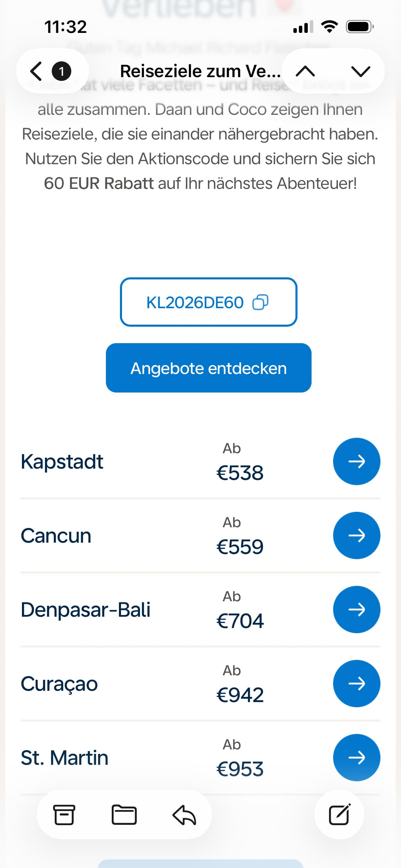Image resolution: width=401 pixels, height=868 pixels.
Task: Tap the back arrow to inbox
Action: (x=36, y=71)
